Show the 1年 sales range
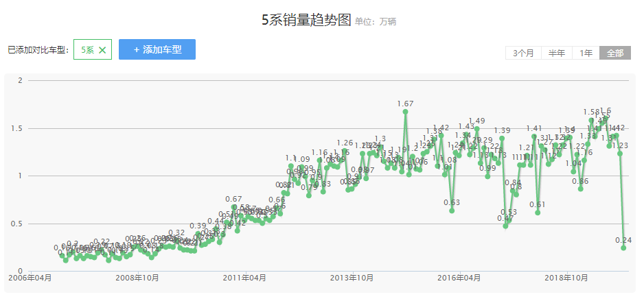Screen dimensions: 644x299 pyautogui.click(x=586, y=53)
